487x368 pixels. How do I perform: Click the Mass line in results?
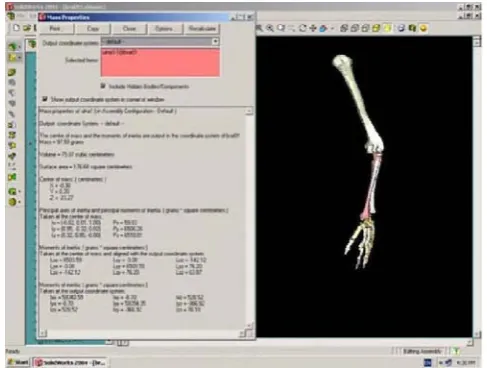point(61,142)
